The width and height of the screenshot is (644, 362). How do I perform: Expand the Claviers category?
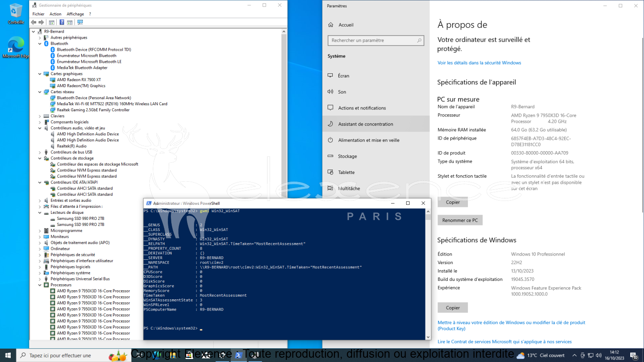click(40, 116)
